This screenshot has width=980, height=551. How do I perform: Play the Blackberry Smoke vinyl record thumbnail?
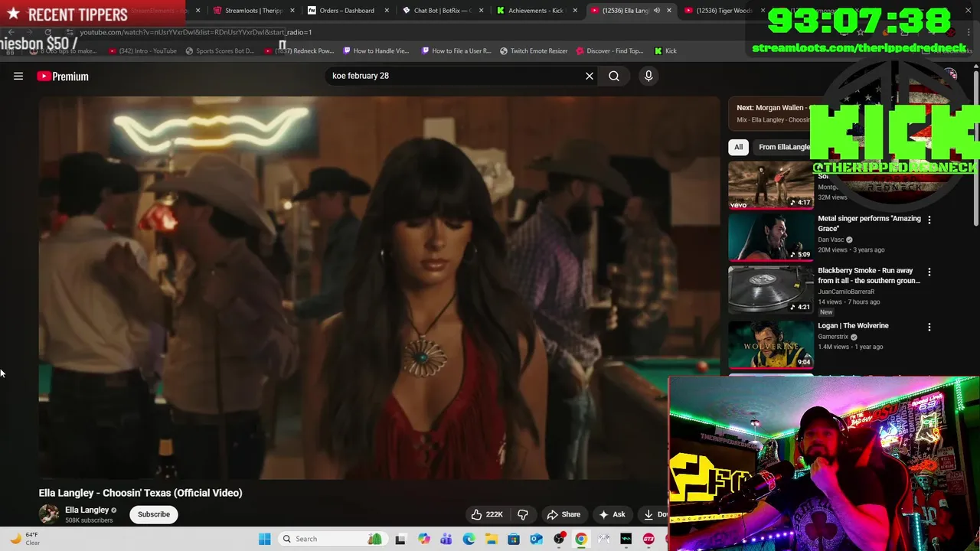[771, 289]
